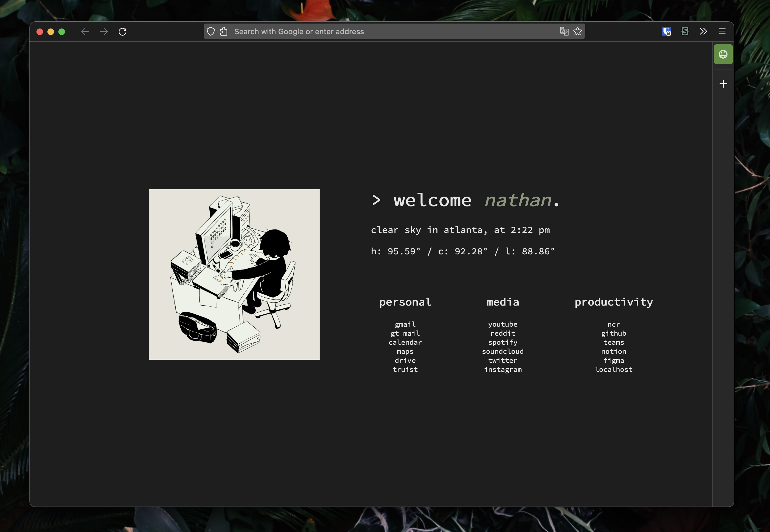
Task: Expand more tools overflow chevron
Action: point(703,31)
